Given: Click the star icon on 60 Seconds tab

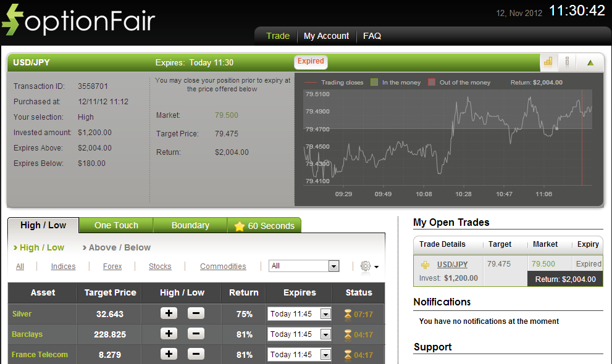Looking at the screenshot, I should click(239, 226).
